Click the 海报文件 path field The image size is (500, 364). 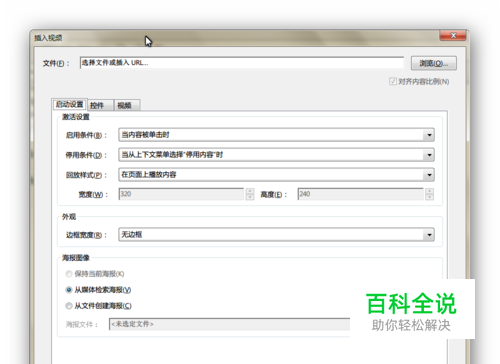[230, 324]
